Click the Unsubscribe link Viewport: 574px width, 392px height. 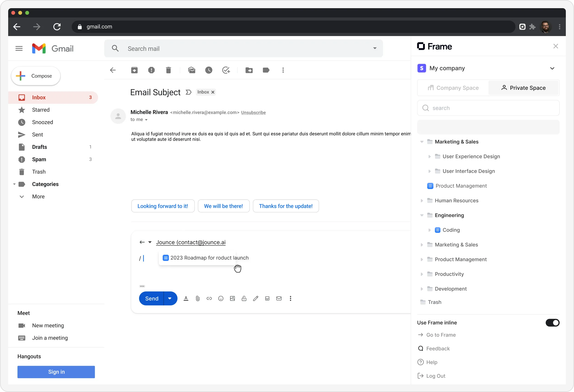pyautogui.click(x=253, y=113)
